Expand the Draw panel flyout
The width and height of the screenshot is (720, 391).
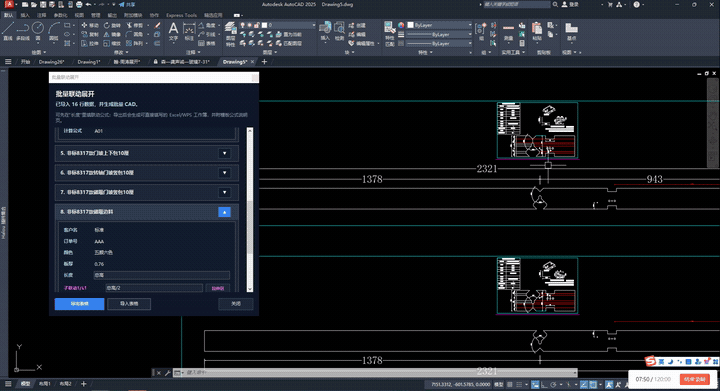39,52
